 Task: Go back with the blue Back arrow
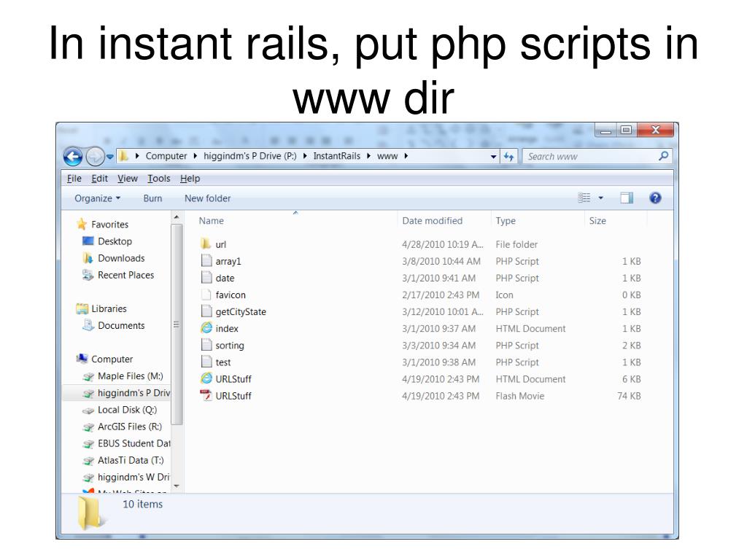coord(73,156)
